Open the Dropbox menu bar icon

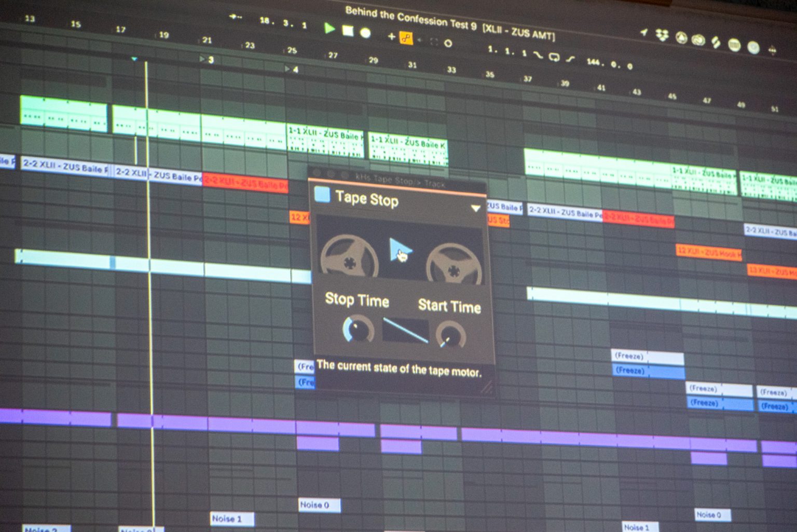click(662, 35)
